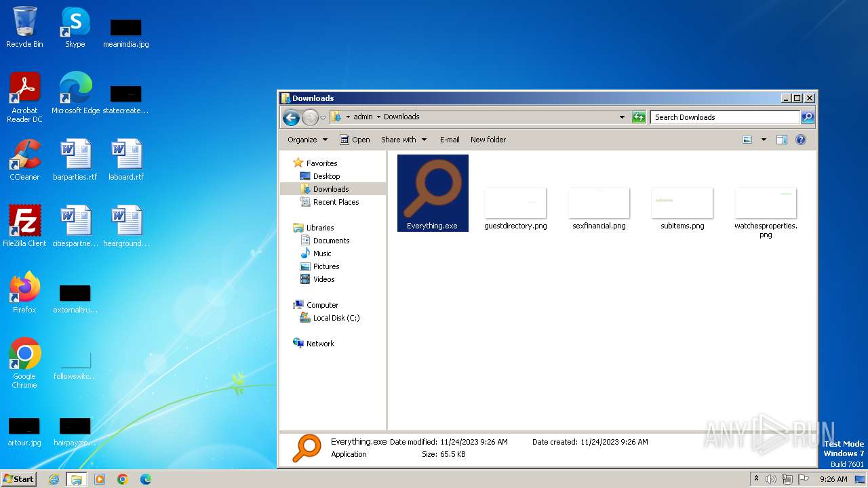Select the Everything.exe file in Downloads
This screenshot has height=488, width=868.
(x=433, y=193)
